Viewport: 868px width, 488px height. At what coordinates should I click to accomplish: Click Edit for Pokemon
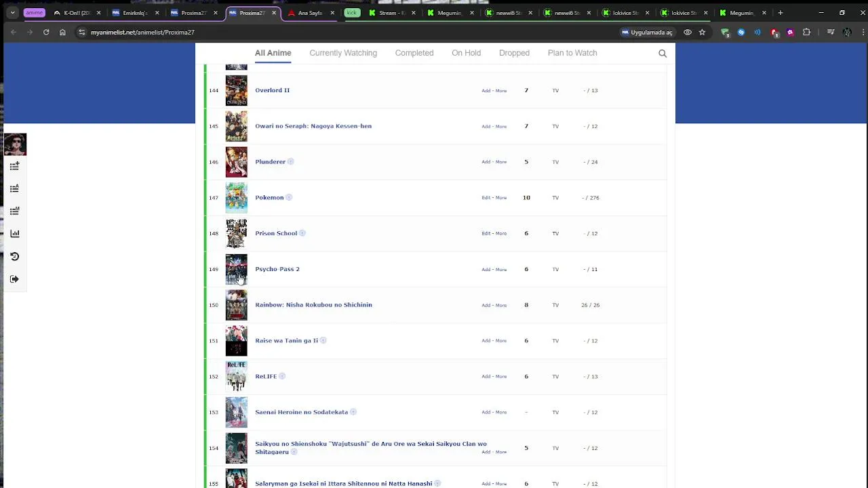point(486,198)
